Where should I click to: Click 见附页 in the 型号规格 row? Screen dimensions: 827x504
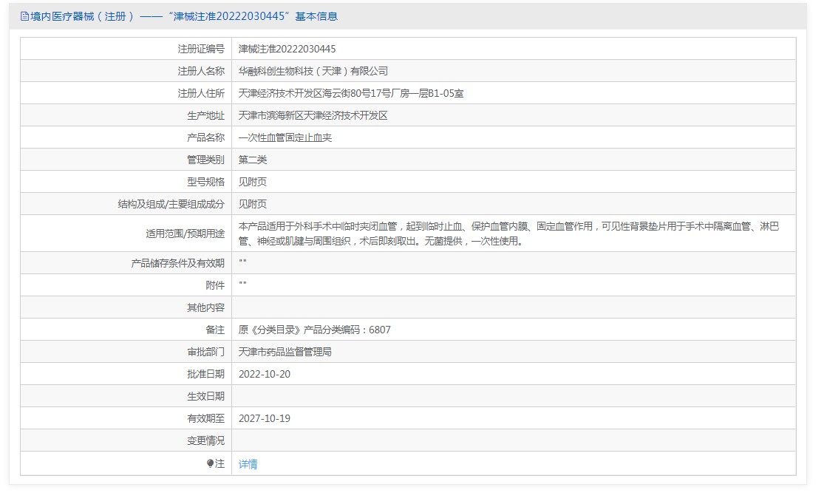253,182
